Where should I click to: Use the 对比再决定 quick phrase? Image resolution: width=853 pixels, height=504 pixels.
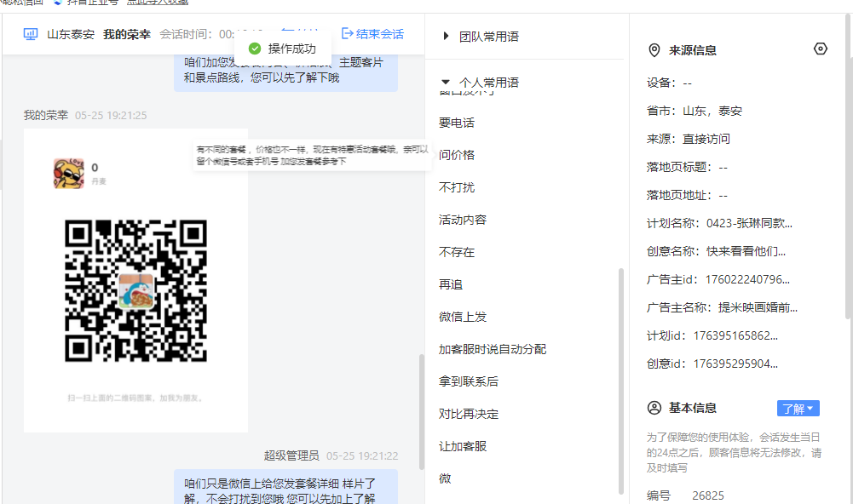pyautogui.click(x=469, y=414)
